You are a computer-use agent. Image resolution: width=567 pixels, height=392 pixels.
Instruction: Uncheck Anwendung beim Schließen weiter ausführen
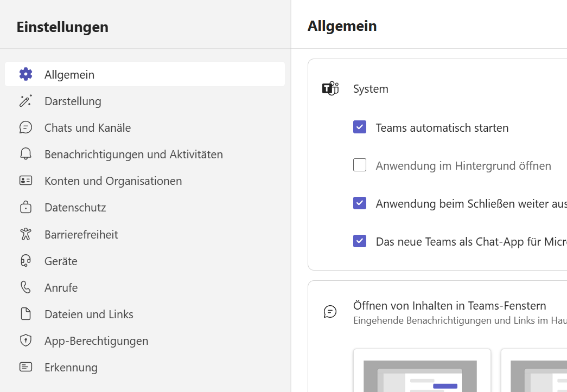click(x=360, y=203)
